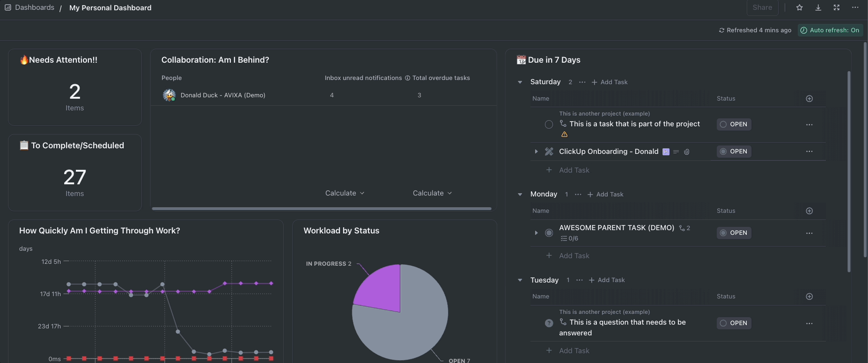The width and height of the screenshot is (868, 363).
Task: Open the To Complete/Scheduled 27 Items count
Action: pos(75,182)
